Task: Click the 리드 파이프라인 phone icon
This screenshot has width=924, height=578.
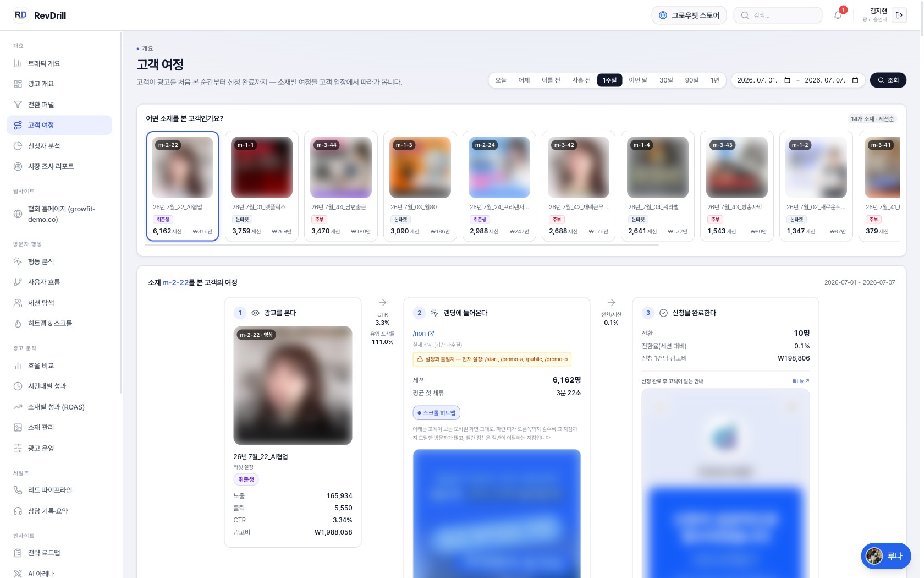Action: 18,490
